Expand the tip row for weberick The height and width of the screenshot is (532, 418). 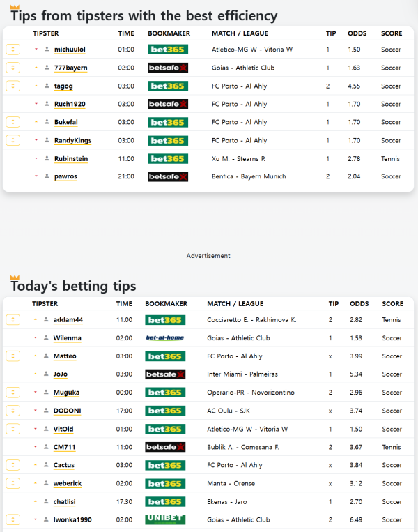pyautogui.click(x=13, y=483)
